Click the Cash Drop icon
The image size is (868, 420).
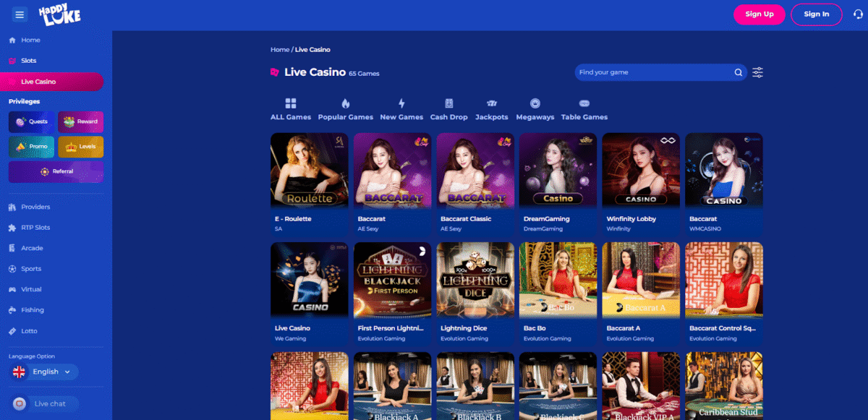tap(449, 103)
